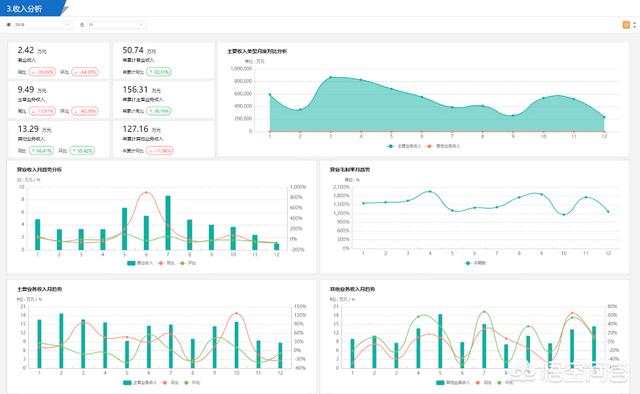The image size is (640, 394).
Task: Click red decline badge in the 127.16 card
Action: (160, 151)
